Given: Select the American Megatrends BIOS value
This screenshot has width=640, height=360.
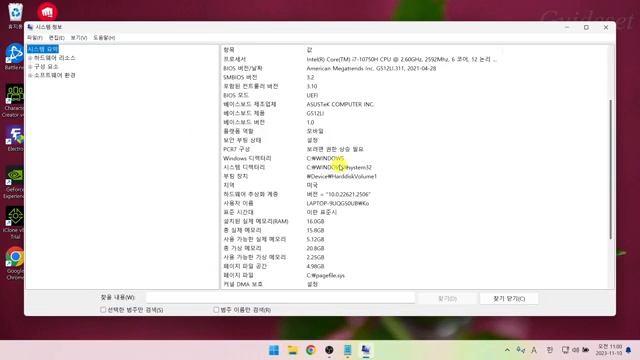Looking at the screenshot, I should coord(371,69).
